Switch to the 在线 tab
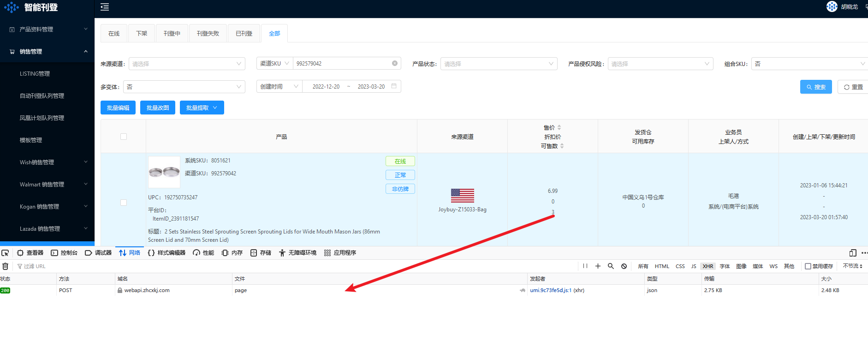Viewport: 868px width, 359px height. [114, 33]
